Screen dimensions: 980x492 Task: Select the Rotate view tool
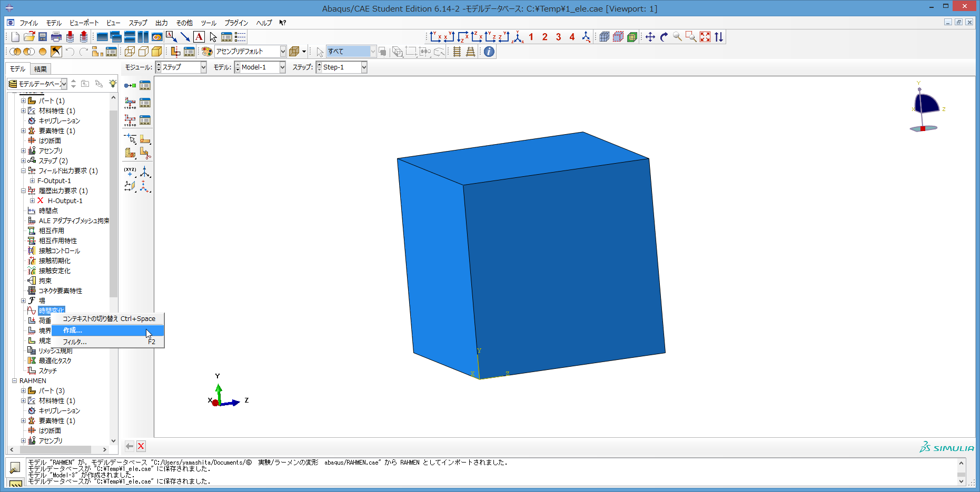pyautogui.click(x=664, y=37)
